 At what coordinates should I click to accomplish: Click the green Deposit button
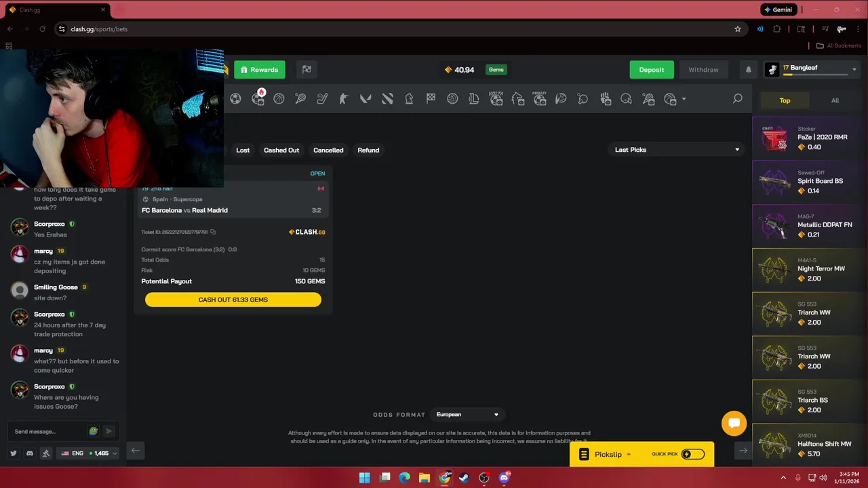pos(652,70)
